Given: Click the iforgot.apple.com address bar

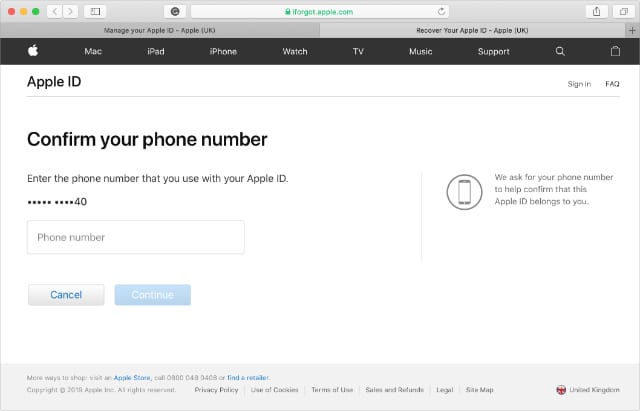Looking at the screenshot, I should point(320,11).
